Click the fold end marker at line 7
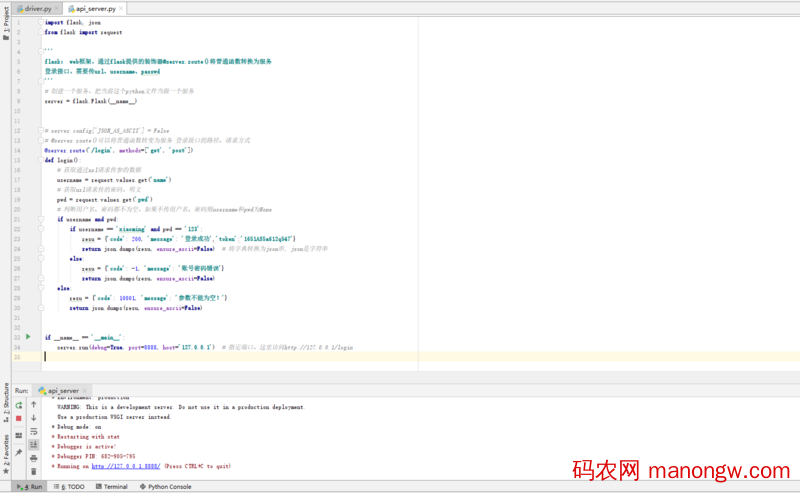Viewport: 800px width, 493px height. [41, 81]
